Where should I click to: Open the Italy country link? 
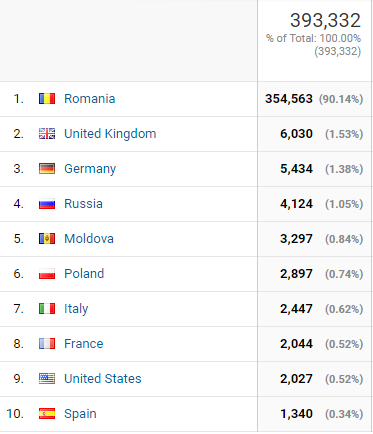point(76,309)
